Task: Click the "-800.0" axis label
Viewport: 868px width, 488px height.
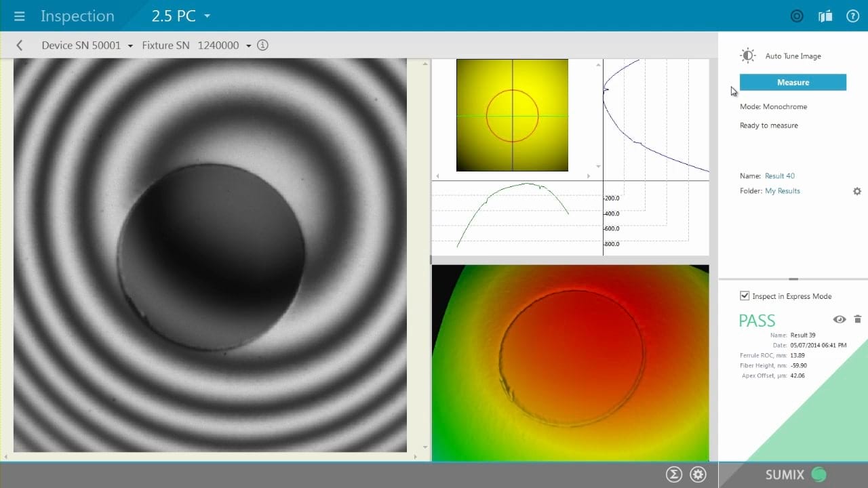Action: (611, 244)
